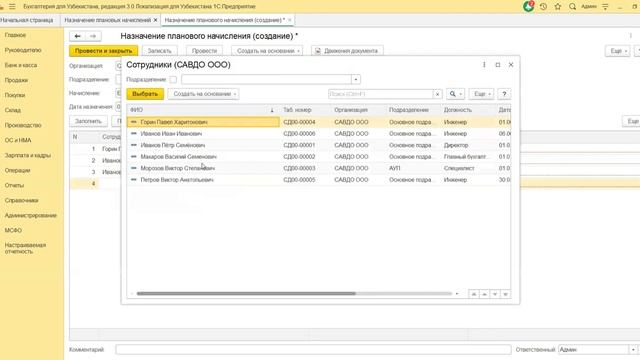Open Движения документа

(x=347, y=51)
